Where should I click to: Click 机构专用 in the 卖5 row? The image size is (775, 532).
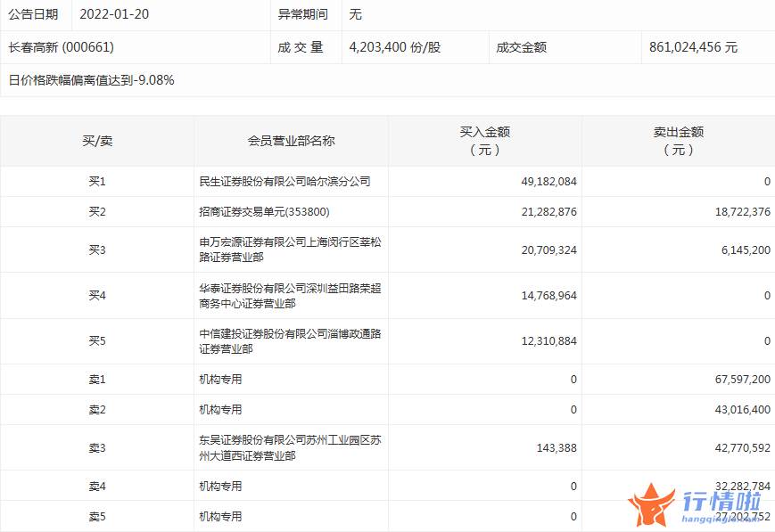click(x=220, y=517)
